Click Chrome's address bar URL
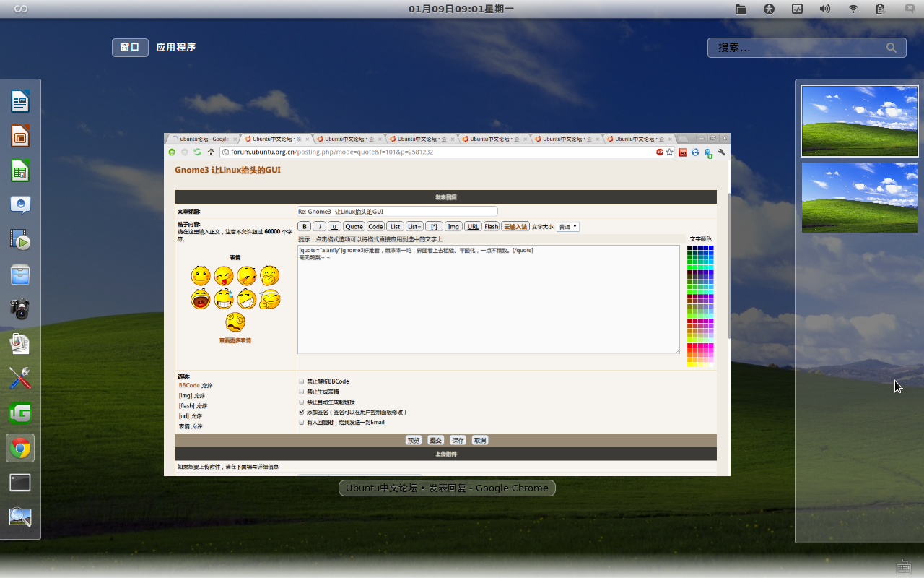 (x=332, y=152)
